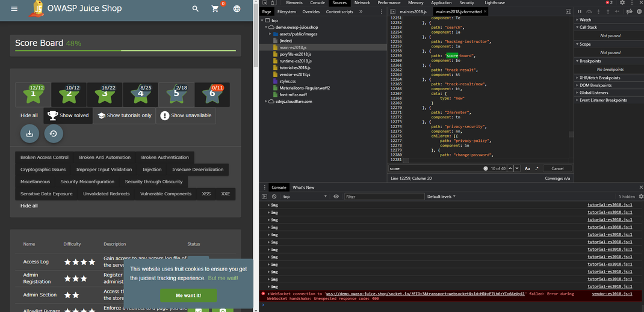Image resolution: width=644 pixels, height=312 pixels.
Task: Download challenge backup with the download icon
Action: click(x=29, y=133)
